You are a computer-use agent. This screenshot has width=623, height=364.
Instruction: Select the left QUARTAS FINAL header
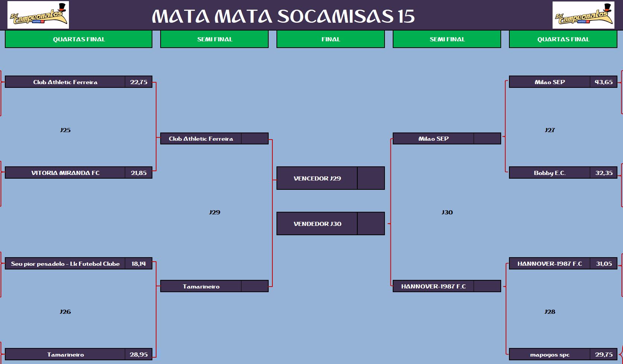point(79,39)
